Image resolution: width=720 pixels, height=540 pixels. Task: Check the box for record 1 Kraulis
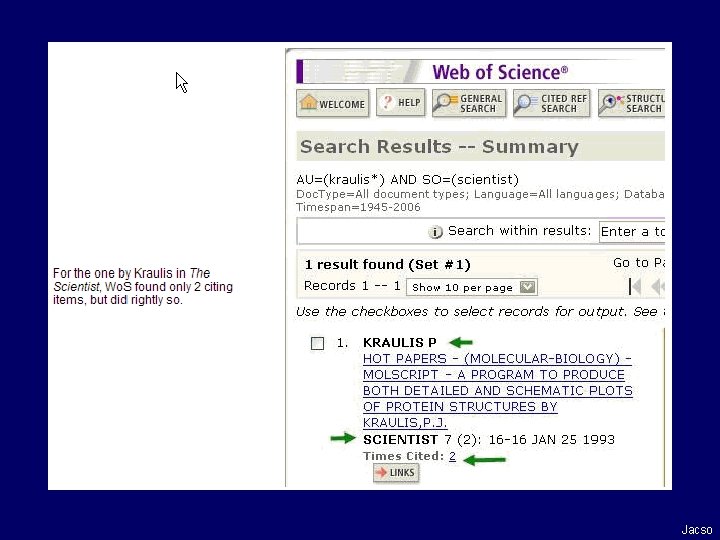[317, 343]
